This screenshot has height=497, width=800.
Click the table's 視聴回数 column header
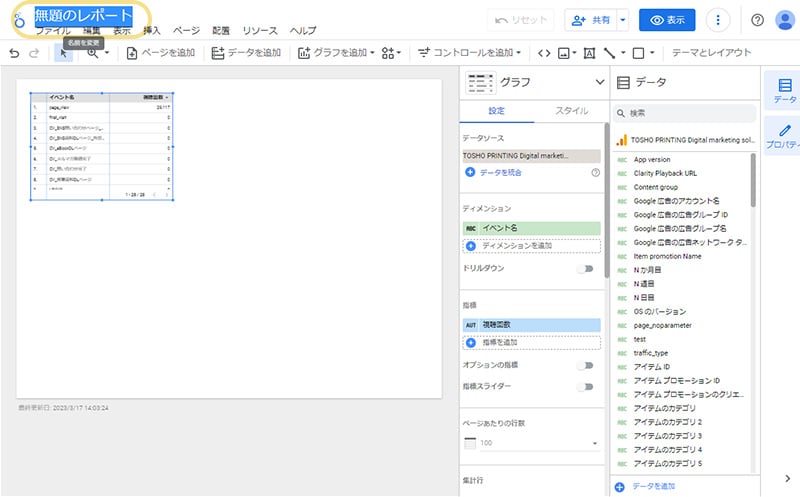[155, 97]
